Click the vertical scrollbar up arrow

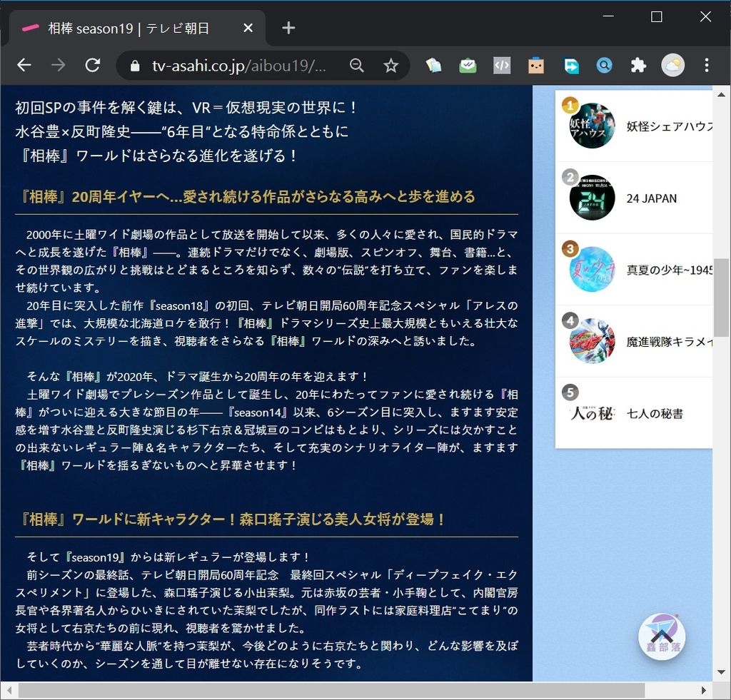721,95
